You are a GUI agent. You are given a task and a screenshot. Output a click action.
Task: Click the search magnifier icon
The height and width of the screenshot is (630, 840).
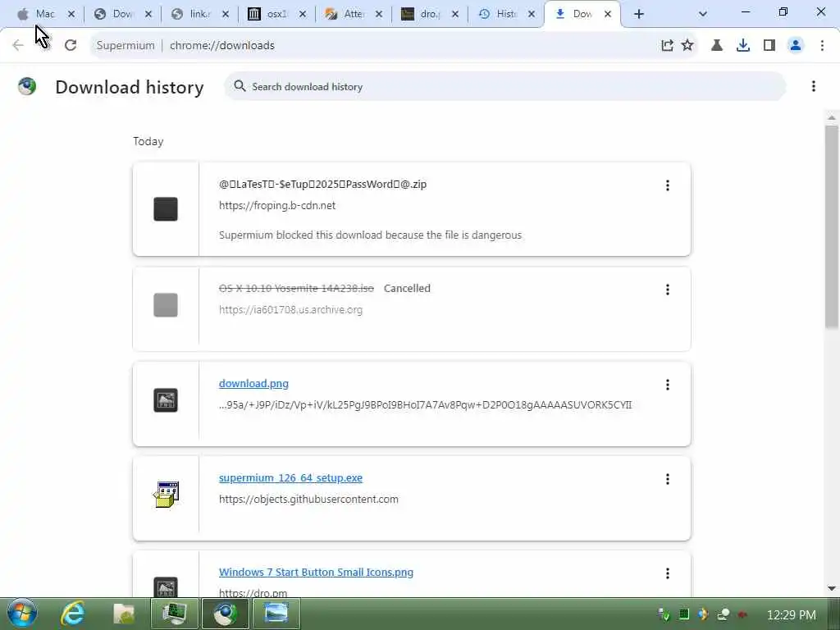[x=240, y=86]
